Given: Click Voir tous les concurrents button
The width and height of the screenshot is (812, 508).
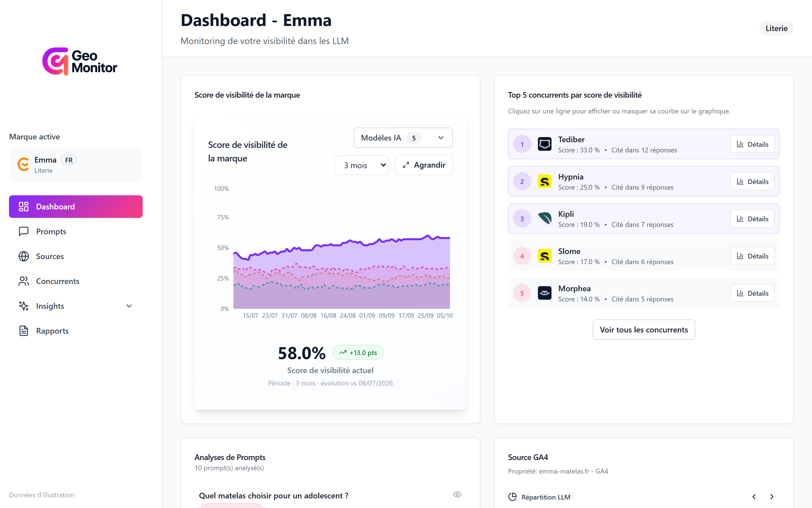Looking at the screenshot, I should pos(644,330).
